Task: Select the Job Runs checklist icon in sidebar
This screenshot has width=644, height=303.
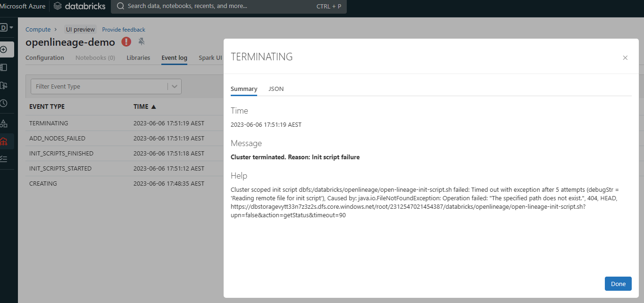Action: pyautogui.click(x=7, y=159)
